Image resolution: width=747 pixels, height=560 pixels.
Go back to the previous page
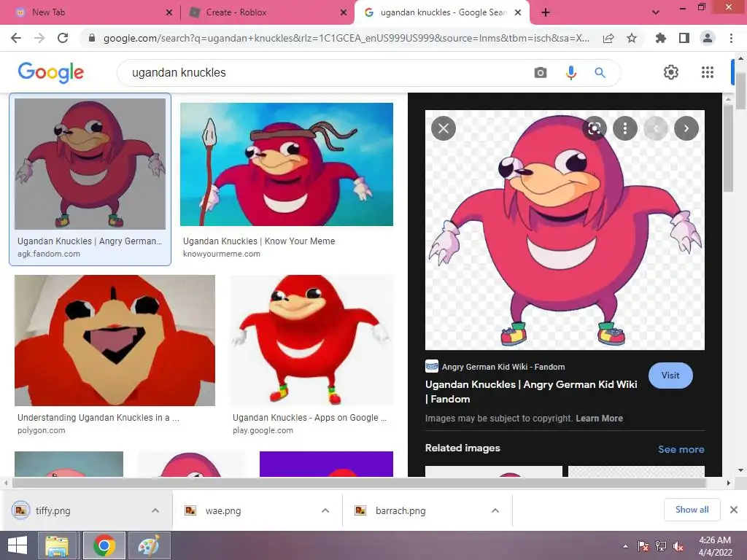click(x=16, y=38)
